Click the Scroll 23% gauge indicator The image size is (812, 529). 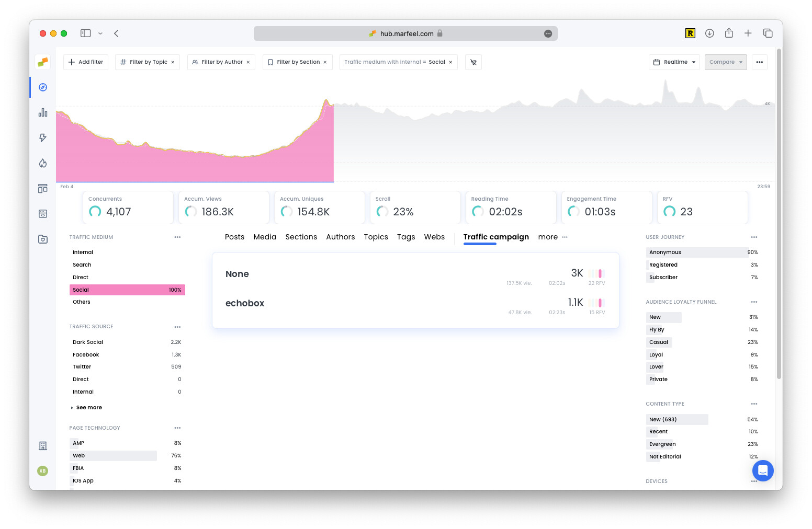(382, 211)
